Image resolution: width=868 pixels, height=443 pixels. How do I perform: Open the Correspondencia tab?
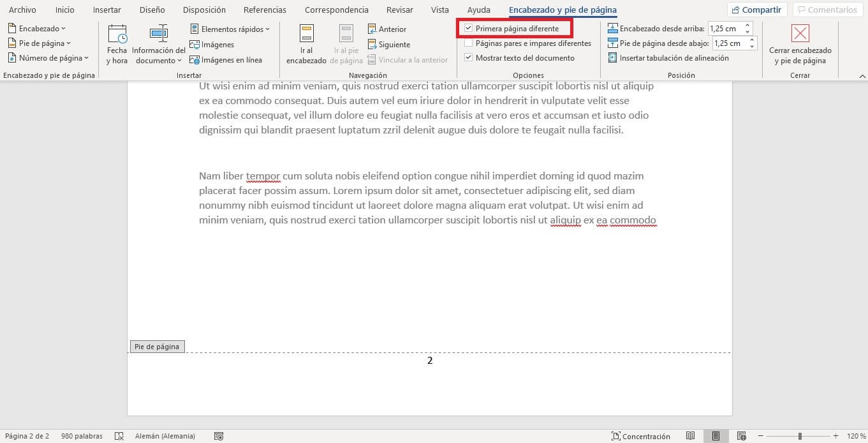(336, 10)
